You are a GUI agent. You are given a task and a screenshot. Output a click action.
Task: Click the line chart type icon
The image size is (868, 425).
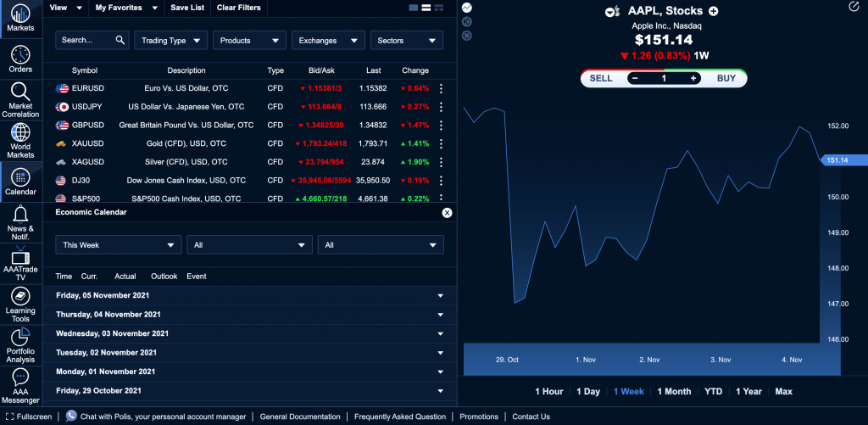467,8
